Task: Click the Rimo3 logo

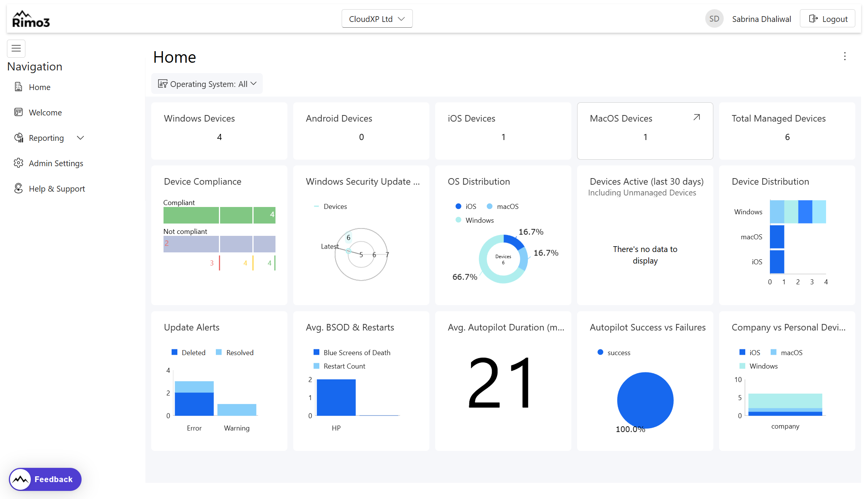Action: (30, 18)
